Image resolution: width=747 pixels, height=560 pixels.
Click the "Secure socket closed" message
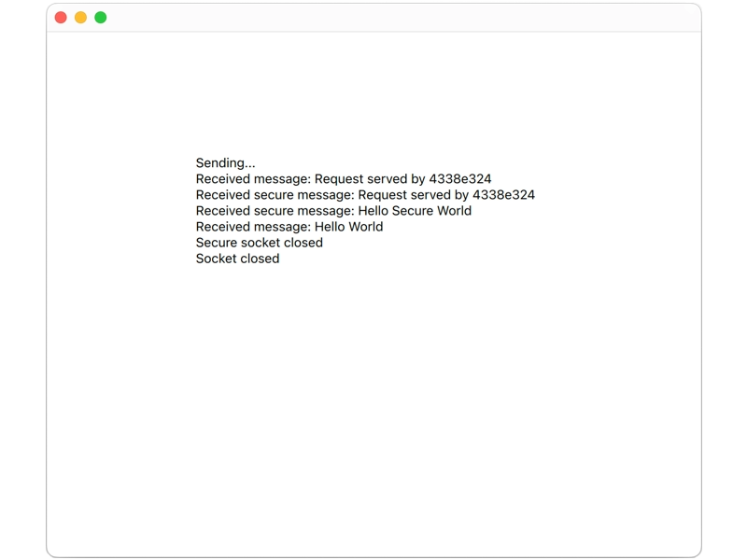[259, 243]
